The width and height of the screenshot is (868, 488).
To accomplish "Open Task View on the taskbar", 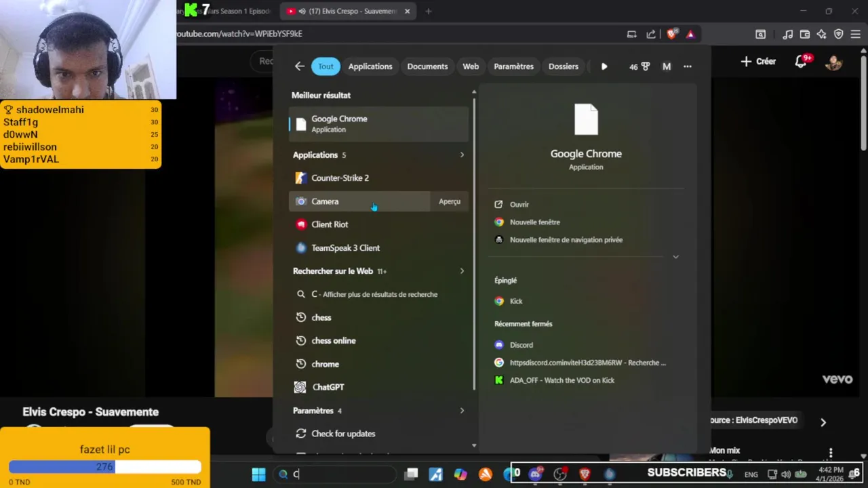I will pos(411,474).
